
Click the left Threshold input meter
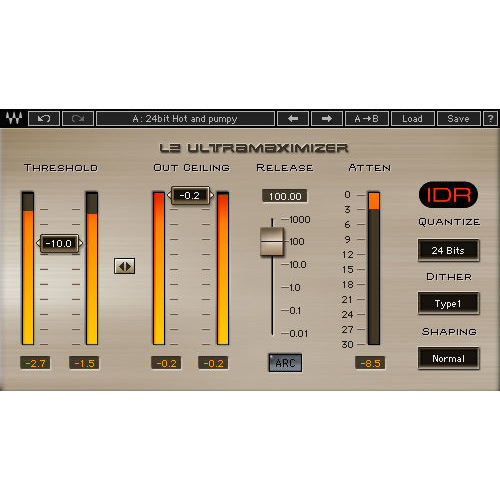tap(28, 268)
